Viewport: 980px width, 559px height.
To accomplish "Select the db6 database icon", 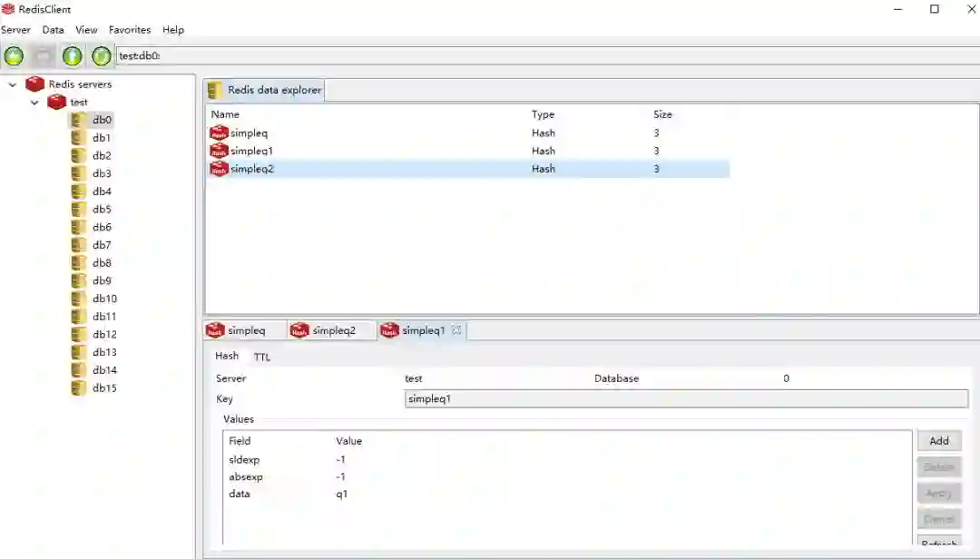I will point(79,227).
